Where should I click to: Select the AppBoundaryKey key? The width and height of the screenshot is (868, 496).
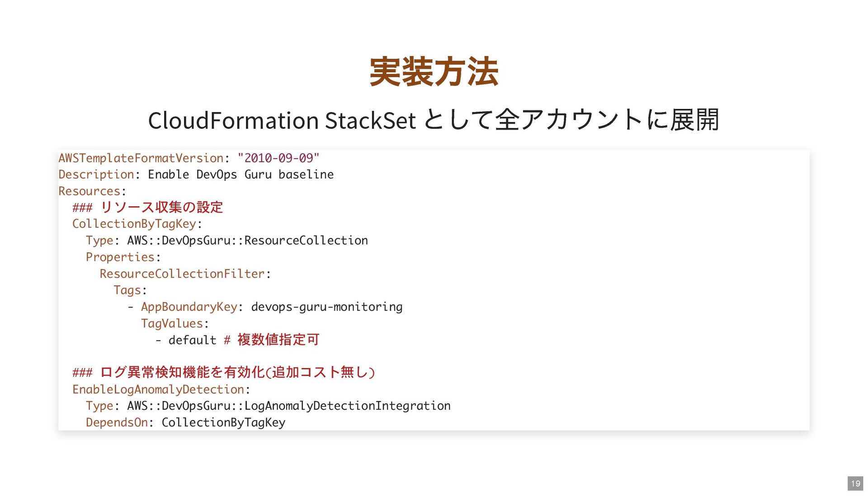coord(189,307)
